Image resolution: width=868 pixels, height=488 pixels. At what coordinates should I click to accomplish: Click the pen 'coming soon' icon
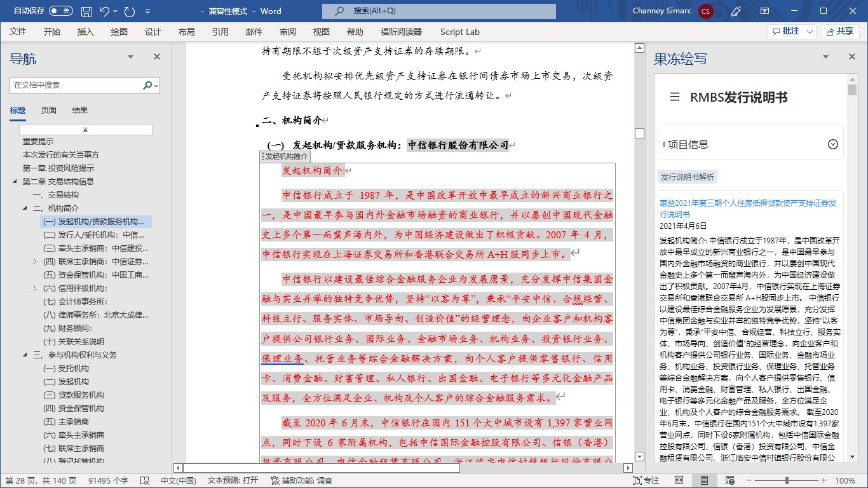click(x=736, y=11)
